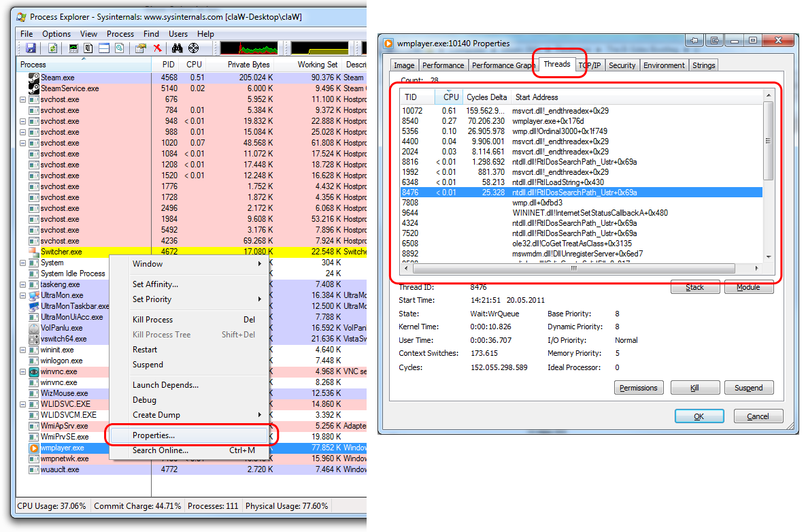Click the Cancel button
806x532 pixels.
758,416
